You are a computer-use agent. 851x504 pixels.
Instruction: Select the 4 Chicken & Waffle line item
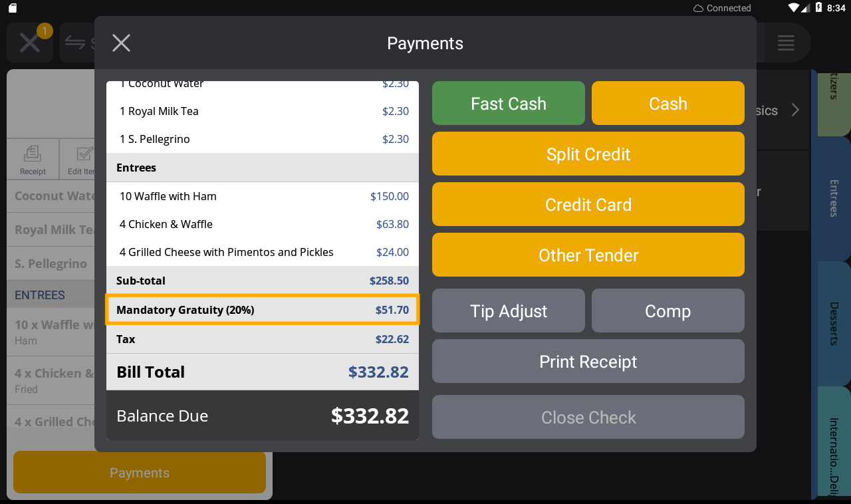[263, 224]
